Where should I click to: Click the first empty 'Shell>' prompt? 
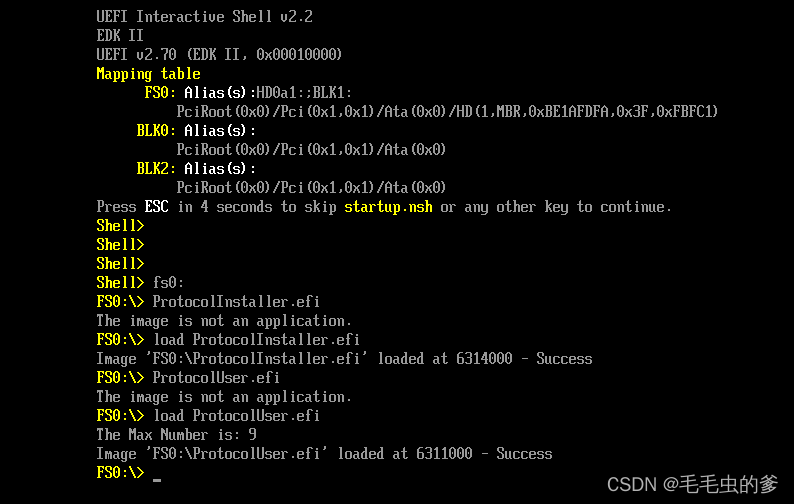(x=121, y=226)
